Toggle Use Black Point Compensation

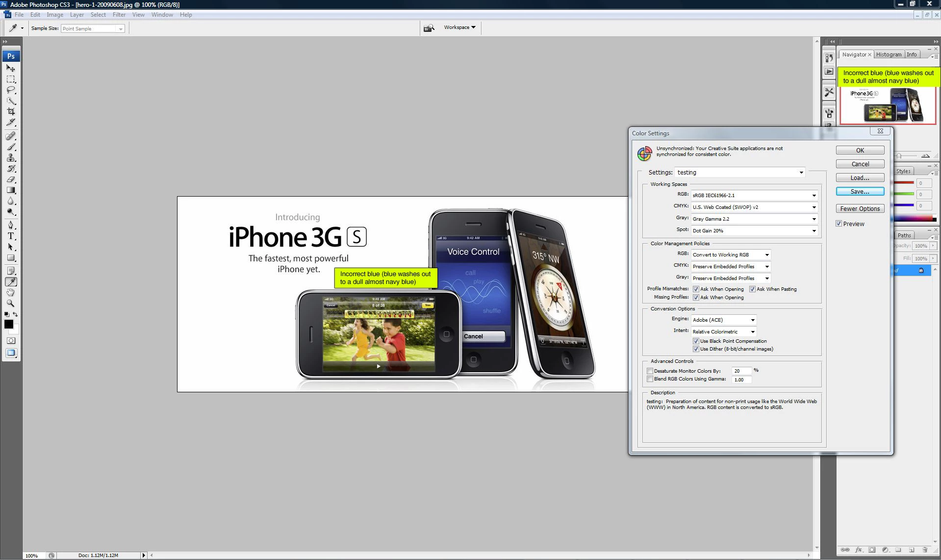pos(696,341)
